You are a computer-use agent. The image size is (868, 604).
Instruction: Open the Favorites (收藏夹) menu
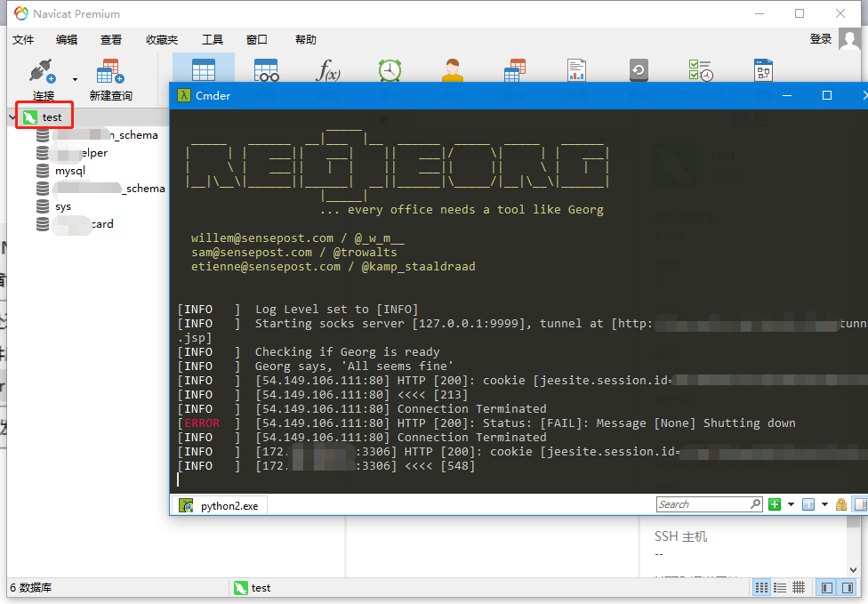coord(162,40)
